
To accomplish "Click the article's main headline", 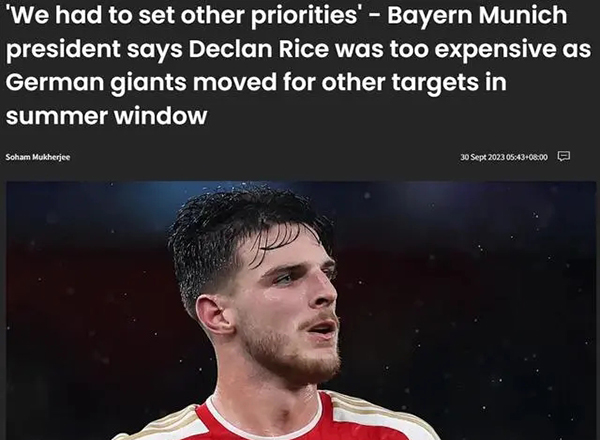I will click(x=298, y=65).
